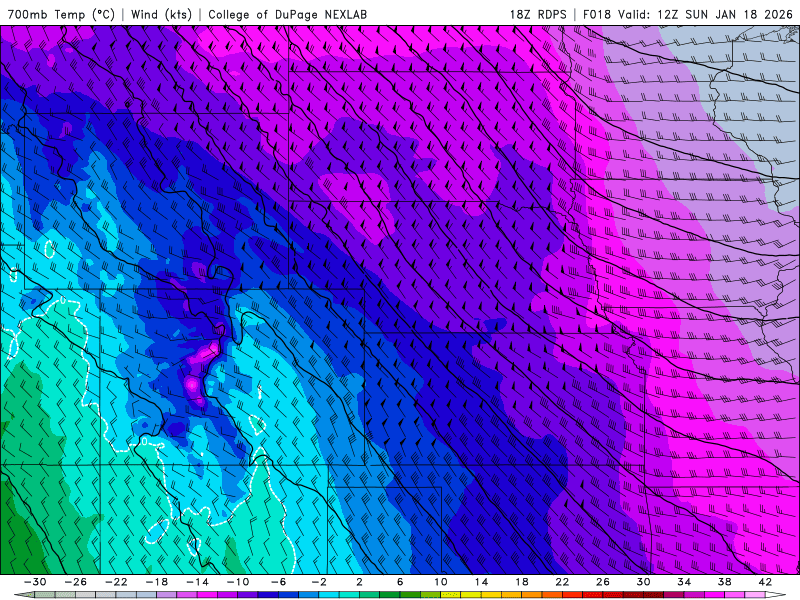Click legend value 34 on the temperature scale
Screen dimensions: 800x600
point(684,582)
